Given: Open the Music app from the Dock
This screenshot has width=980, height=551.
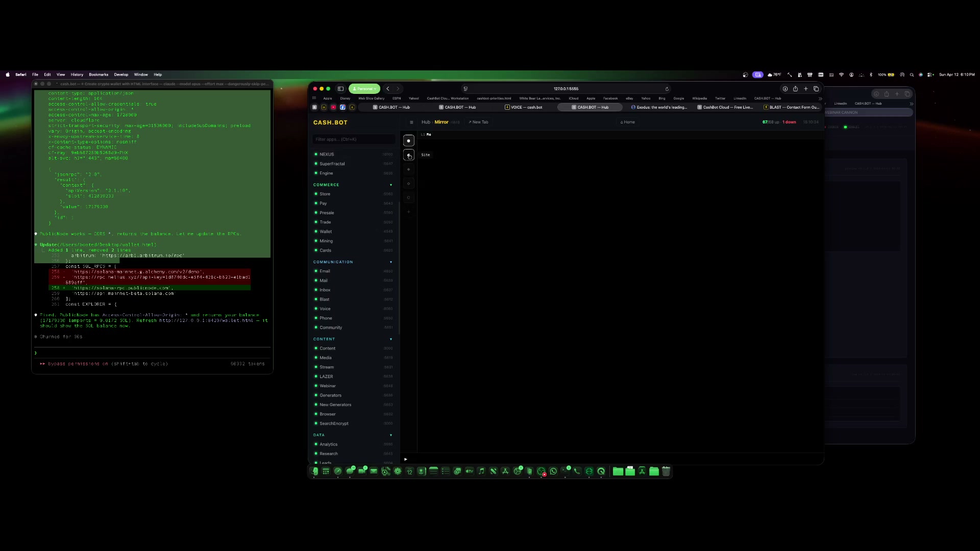Looking at the screenshot, I should [x=480, y=471].
